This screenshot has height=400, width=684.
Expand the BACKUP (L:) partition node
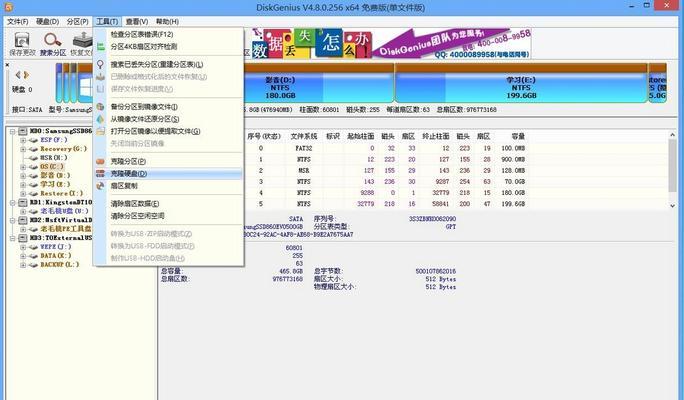pos(23,265)
